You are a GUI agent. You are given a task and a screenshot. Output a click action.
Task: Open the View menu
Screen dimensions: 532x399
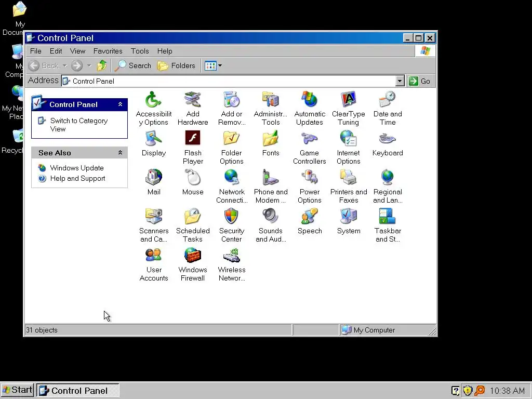(x=77, y=51)
